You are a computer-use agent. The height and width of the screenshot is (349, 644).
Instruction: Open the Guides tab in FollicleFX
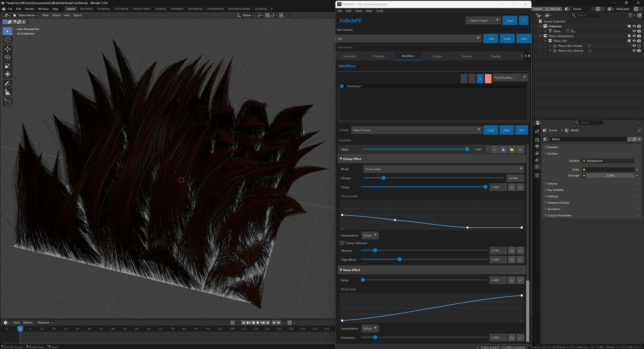437,56
